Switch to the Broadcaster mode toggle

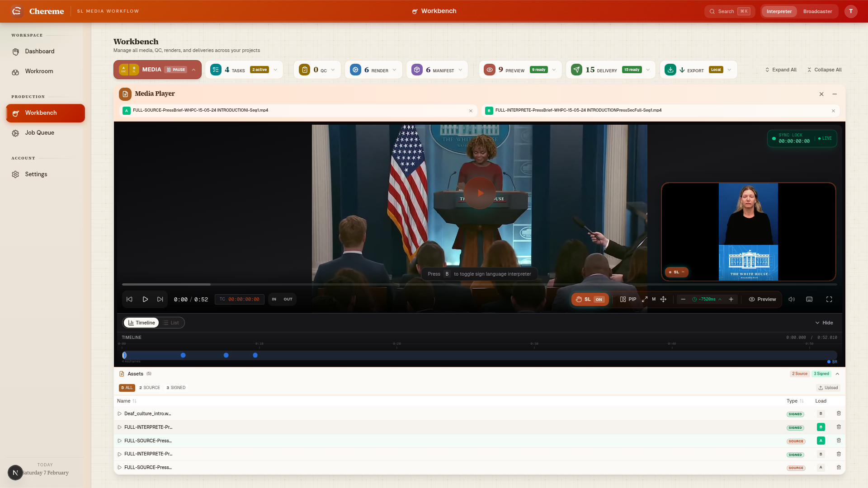click(x=818, y=11)
